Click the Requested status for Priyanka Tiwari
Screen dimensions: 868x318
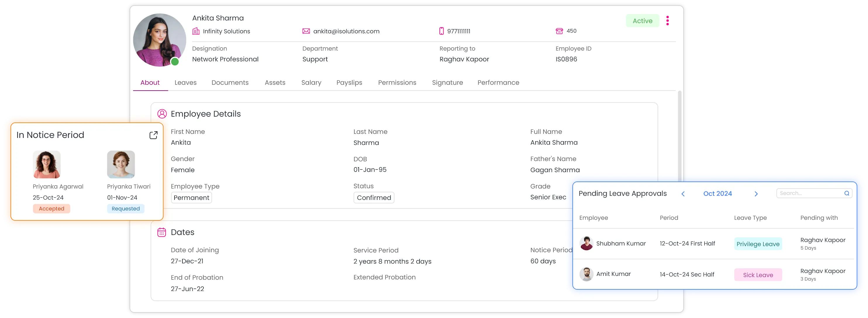(x=125, y=208)
